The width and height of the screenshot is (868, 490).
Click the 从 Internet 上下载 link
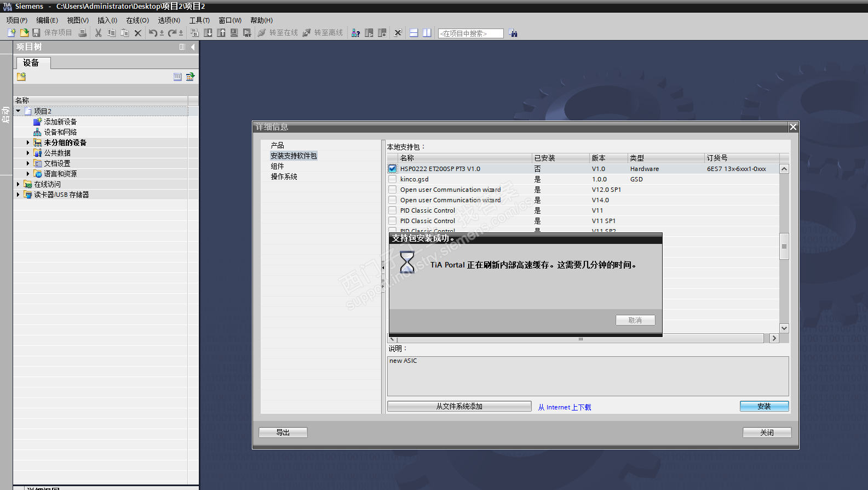(565, 407)
